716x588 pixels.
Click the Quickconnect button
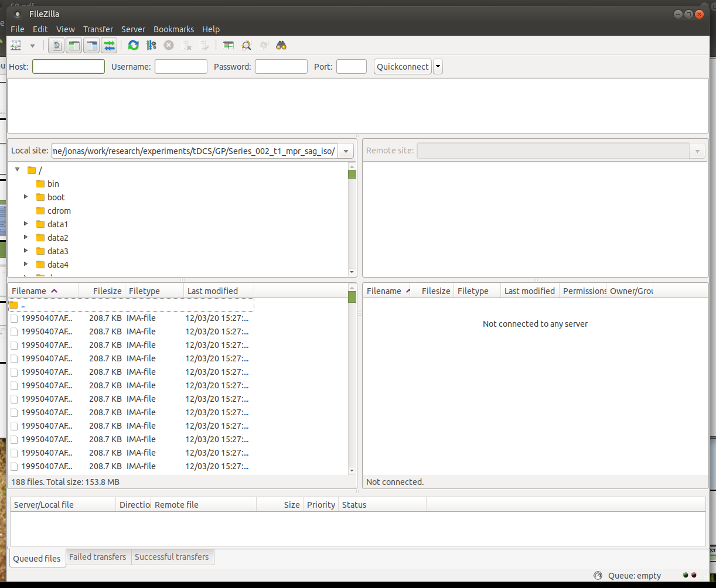tap(403, 67)
